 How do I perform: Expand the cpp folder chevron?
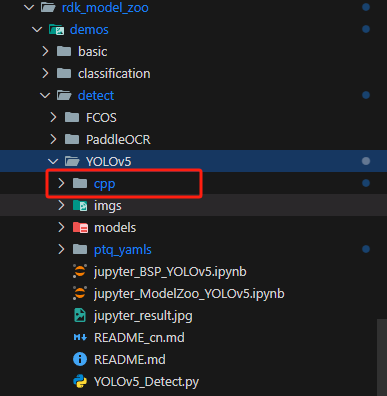click(61, 183)
